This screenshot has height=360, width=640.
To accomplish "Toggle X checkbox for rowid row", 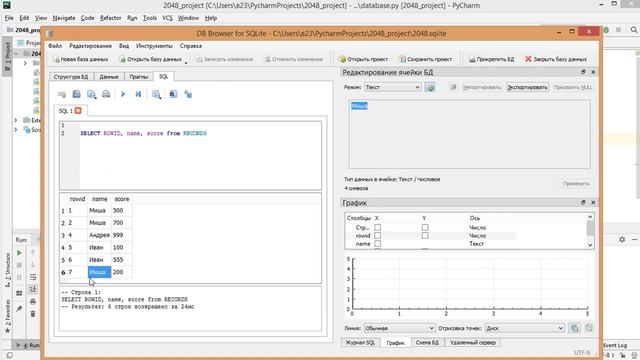I will (378, 236).
